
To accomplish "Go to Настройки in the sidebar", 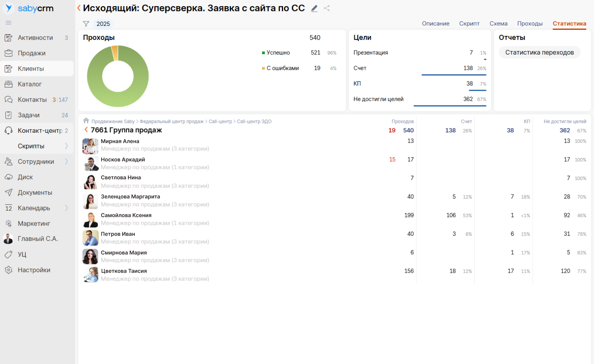I will [34, 270].
